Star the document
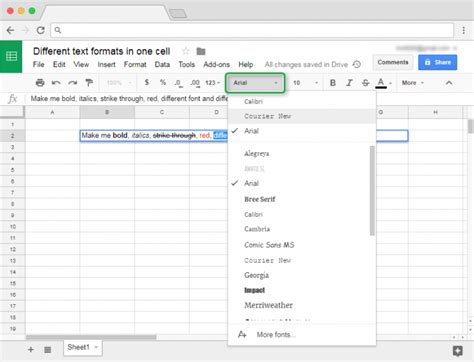 [186, 51]
